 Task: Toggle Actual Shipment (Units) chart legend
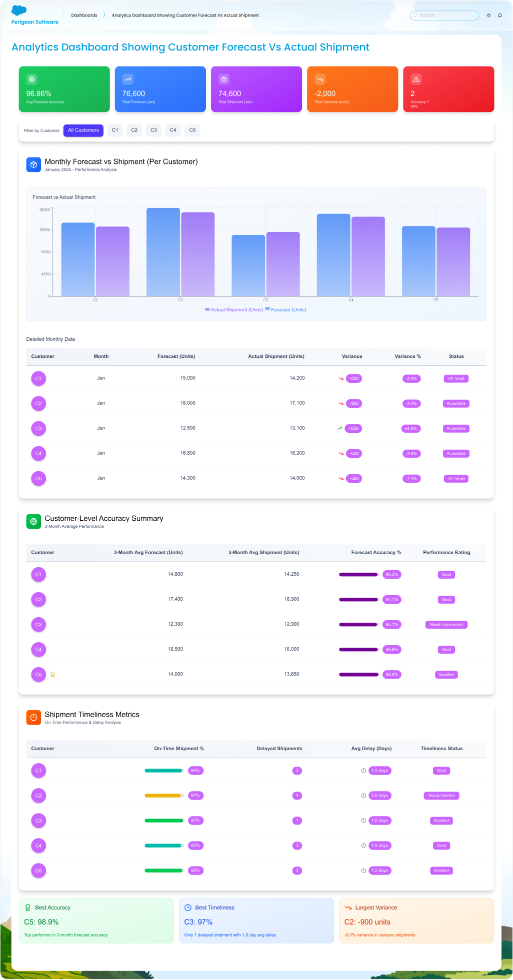[x=234, y=310]
